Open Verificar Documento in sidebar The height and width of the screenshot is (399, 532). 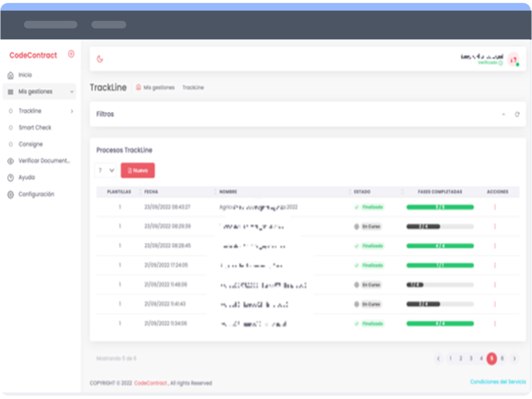(x=44, y=161)
